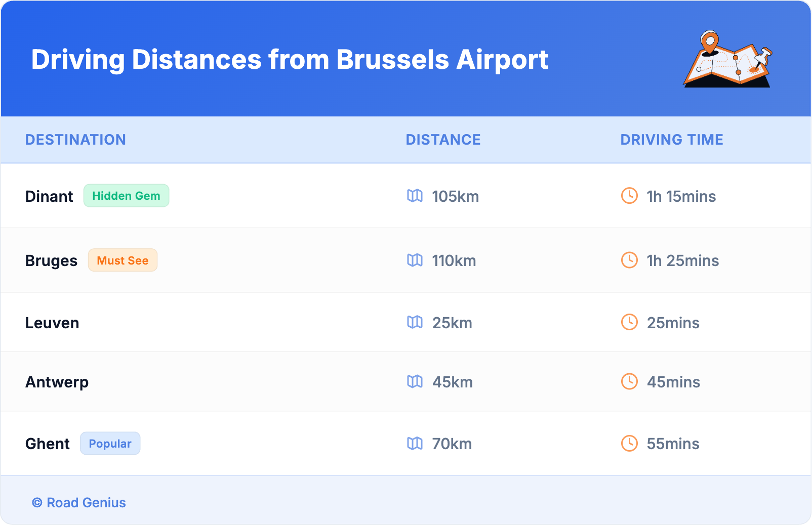Viewport: 812px width, 525px height.
Task: Click the map with pins illustration
Action: [x=727, y=60]
